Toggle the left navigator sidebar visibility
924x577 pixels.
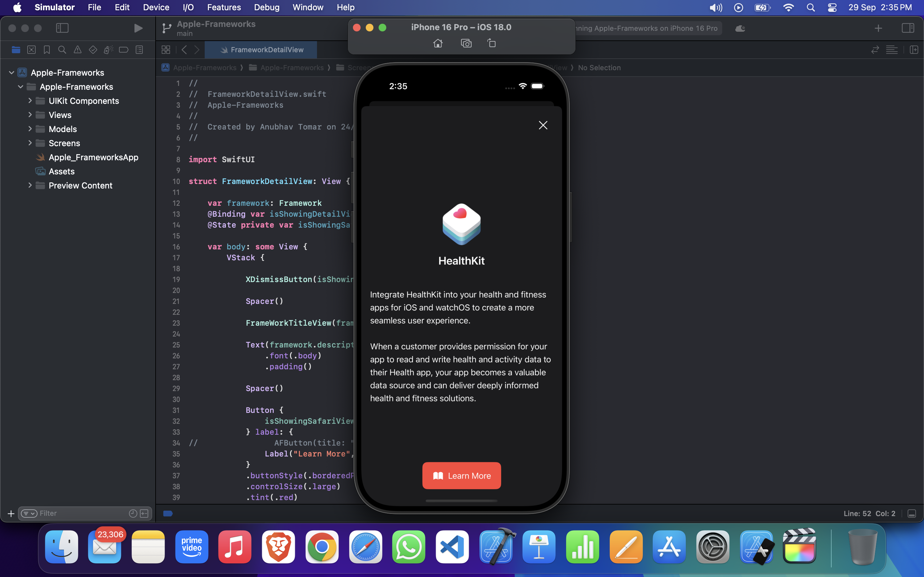[x=62, y=28]
